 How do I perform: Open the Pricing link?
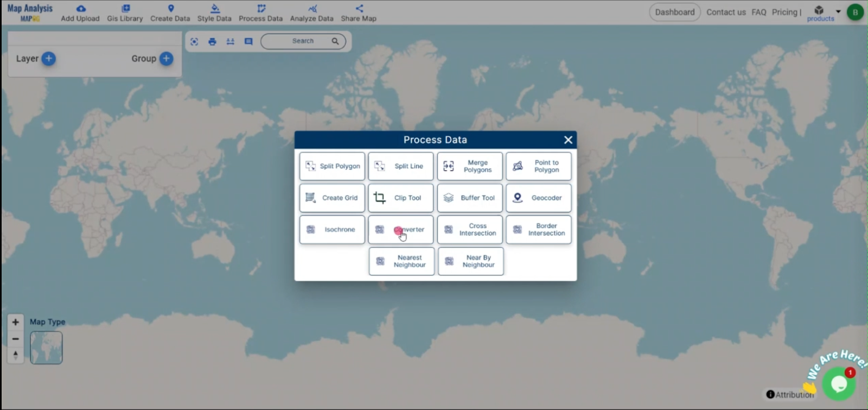[784, 12]
